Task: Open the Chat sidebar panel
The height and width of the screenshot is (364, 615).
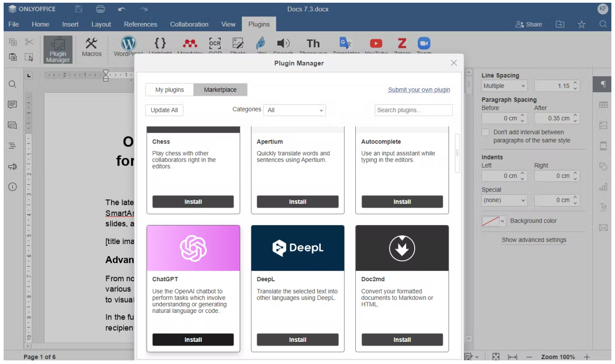Action: 13,125
